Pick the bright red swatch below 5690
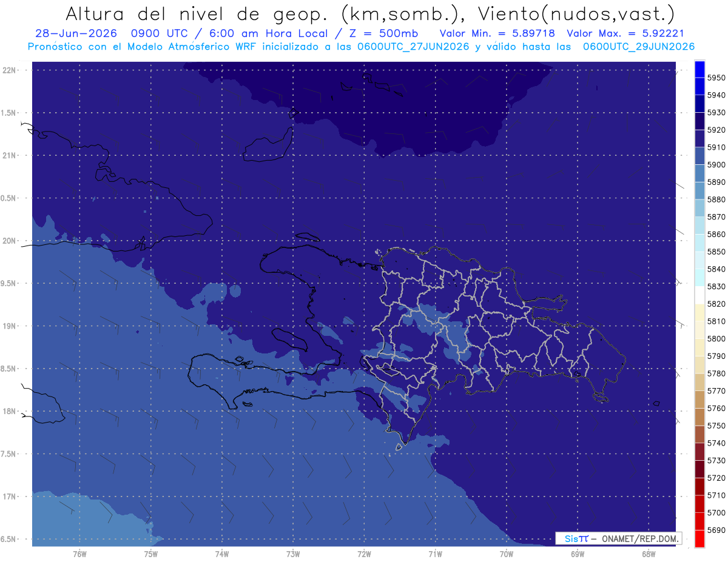This screenshot has width=728, height=562. click(699, 538)
